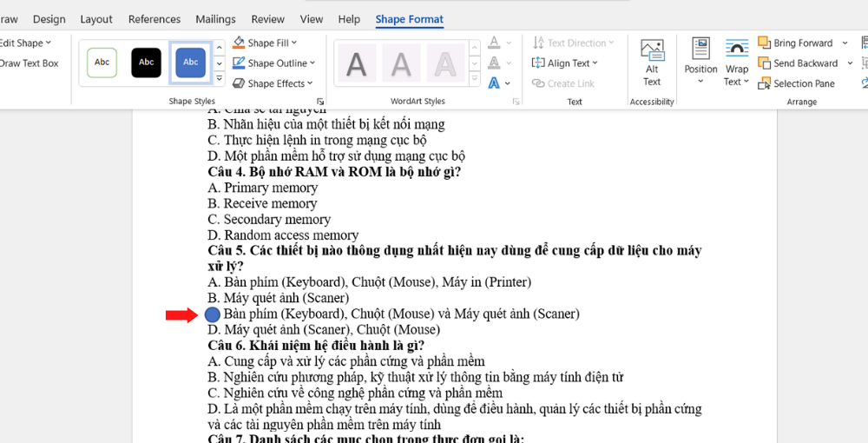Screen dimensions: 868x443
Task: Click answer 'A. Primary memory'
Action: coord(263,188)
